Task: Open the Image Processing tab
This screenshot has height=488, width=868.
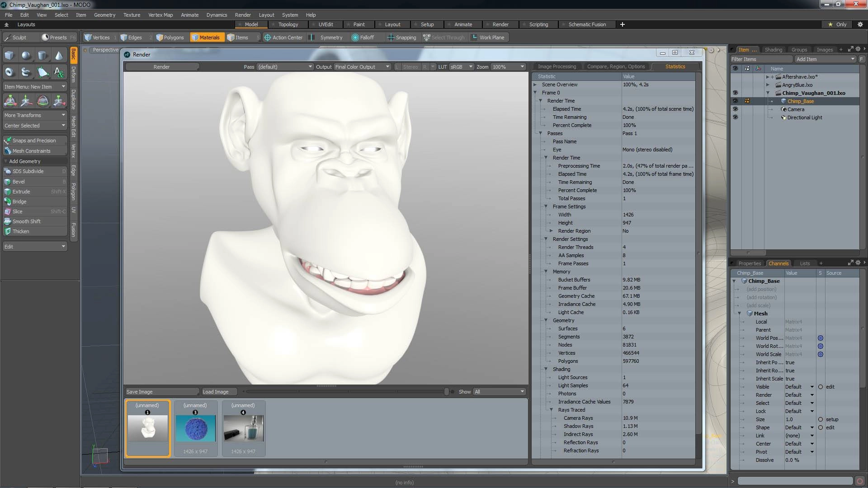Action: point(557,66)
